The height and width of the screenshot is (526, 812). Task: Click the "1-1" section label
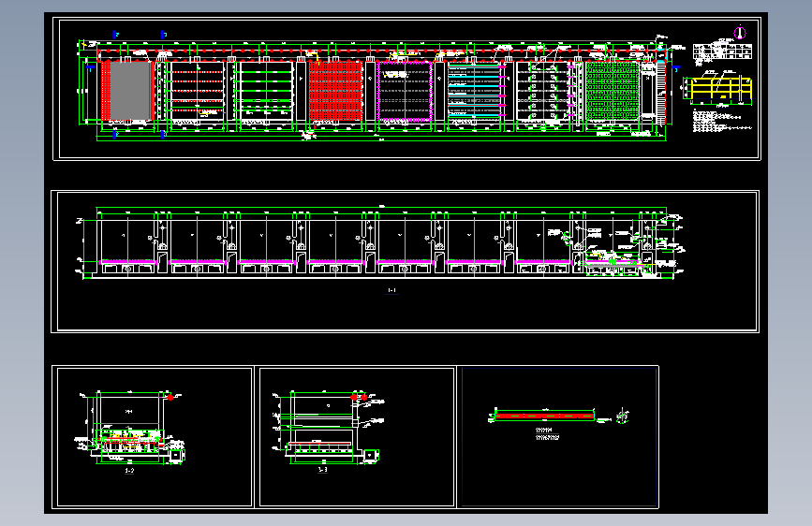392,290
